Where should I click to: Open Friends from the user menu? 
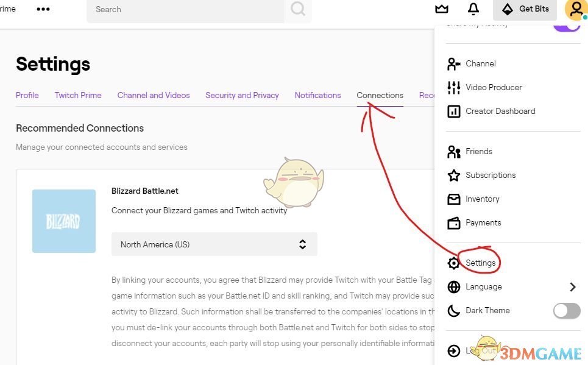(x=479, y=152)
